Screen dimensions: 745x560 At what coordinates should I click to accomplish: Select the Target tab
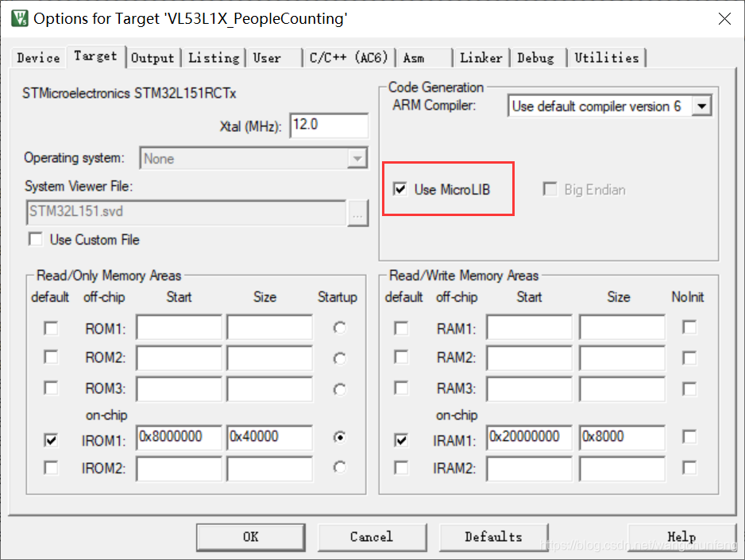[x=95, y=56]
